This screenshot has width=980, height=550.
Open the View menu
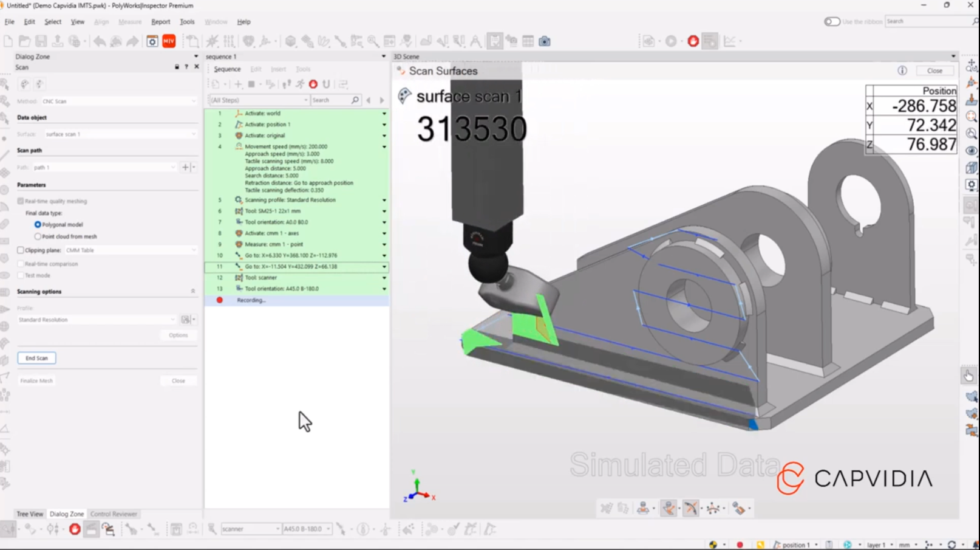click(78, 22)
